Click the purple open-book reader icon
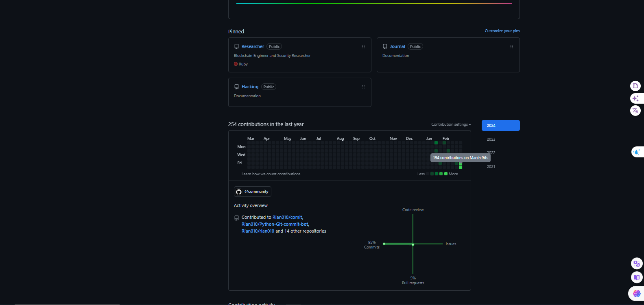The height and width of the screenshot is (305, 644). tap(637, 277)
